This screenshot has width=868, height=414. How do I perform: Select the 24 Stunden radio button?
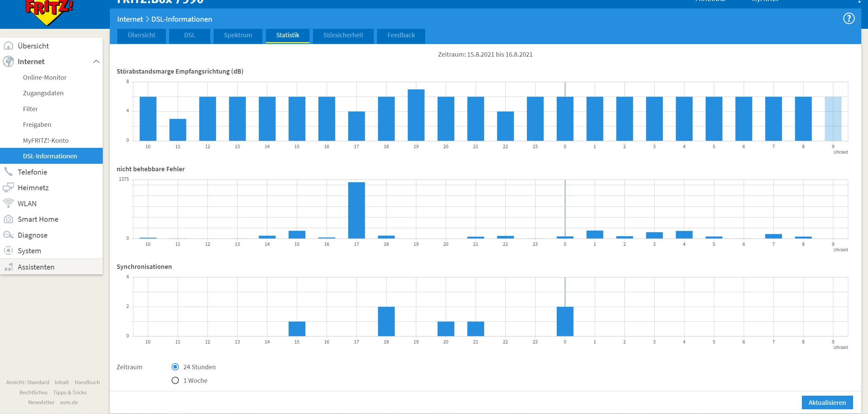click(x=175, y=367)
